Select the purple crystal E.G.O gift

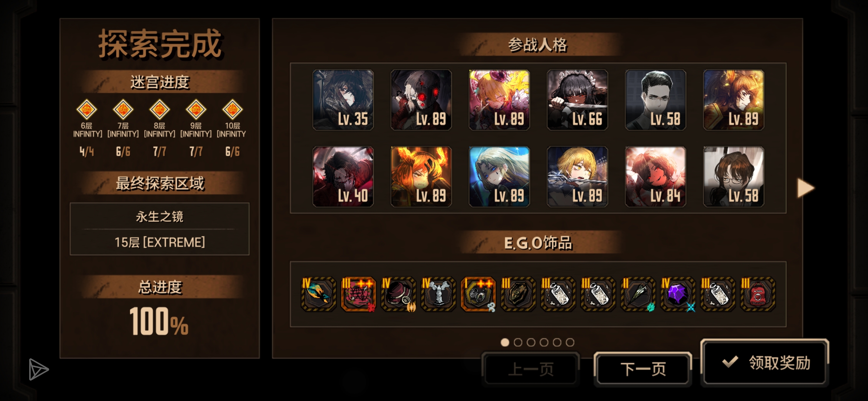click(678, 294)
